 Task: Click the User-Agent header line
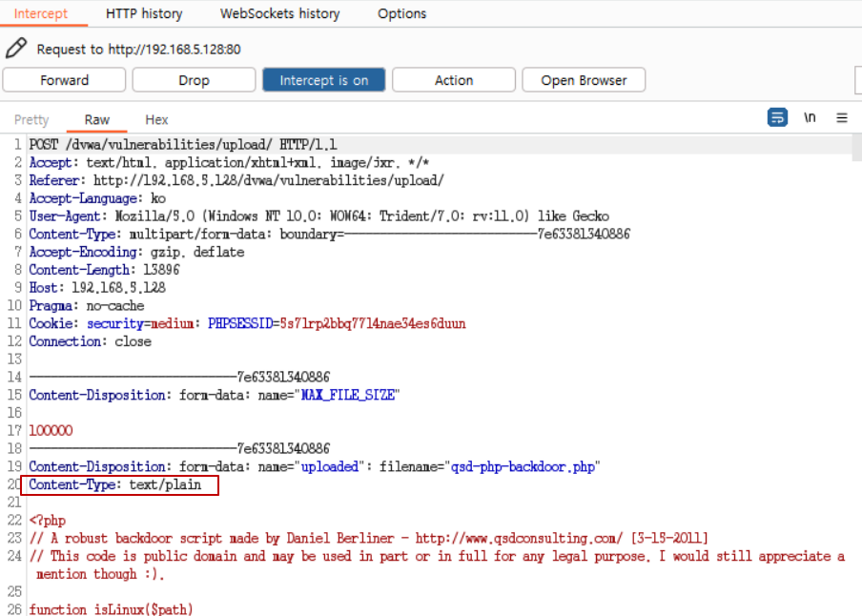tap(318, 216)
